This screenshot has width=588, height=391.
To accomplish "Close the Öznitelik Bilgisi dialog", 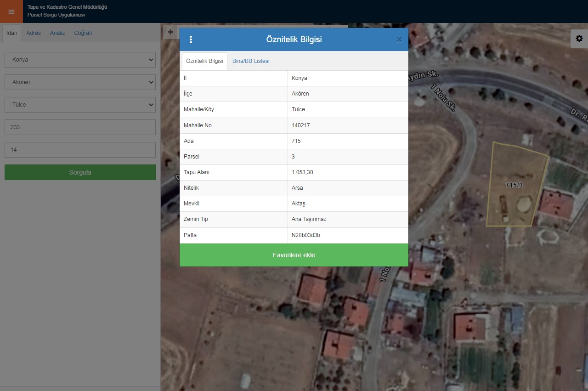I will pos(399,40).
